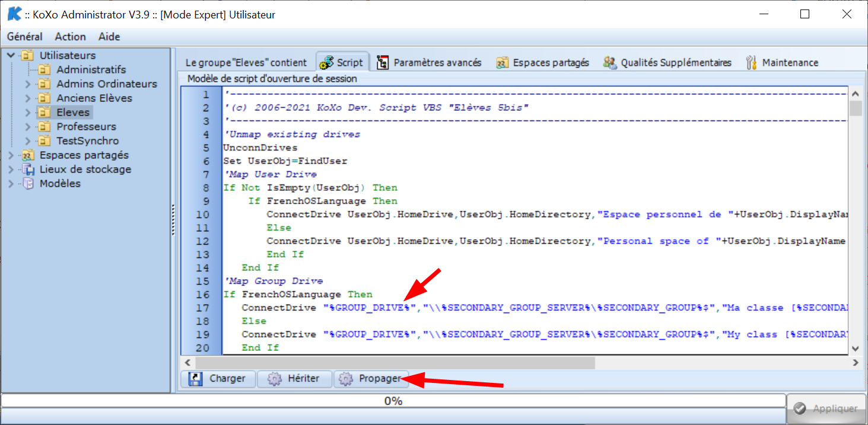Expand the Lieux de stockage node
868x425 pixels.
pos(11,169)
